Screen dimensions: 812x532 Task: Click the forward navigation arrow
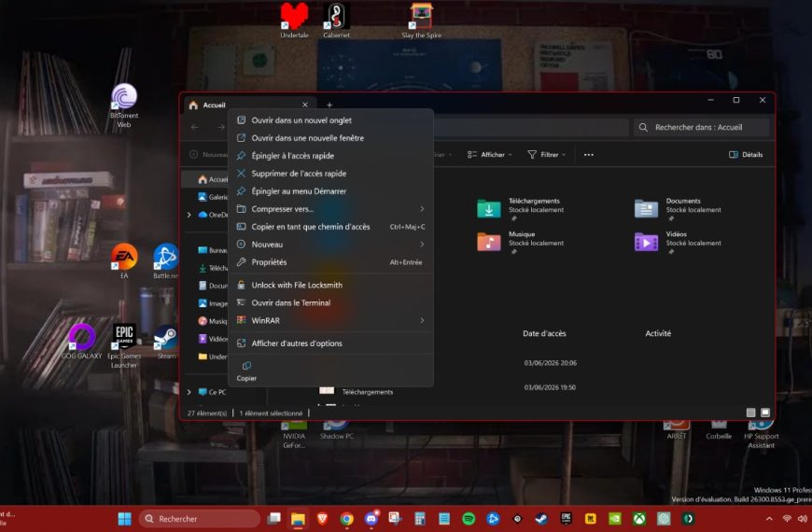coord(221,127)
